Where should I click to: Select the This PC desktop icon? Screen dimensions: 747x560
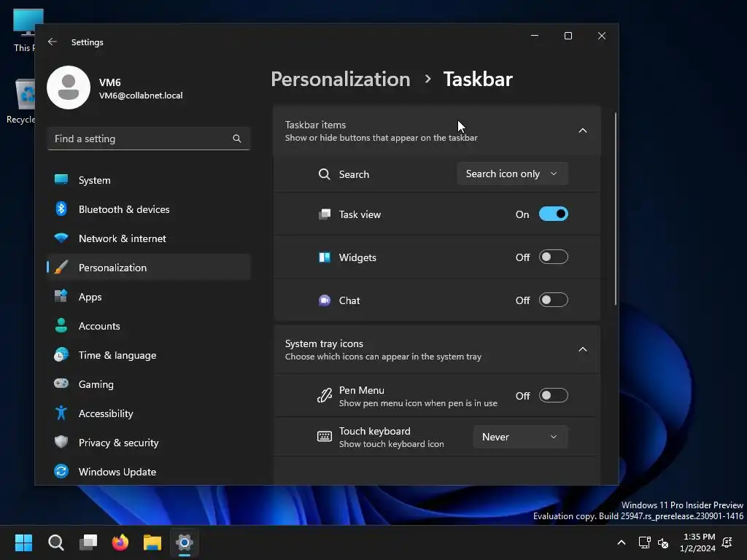click(x=24, y=31)
